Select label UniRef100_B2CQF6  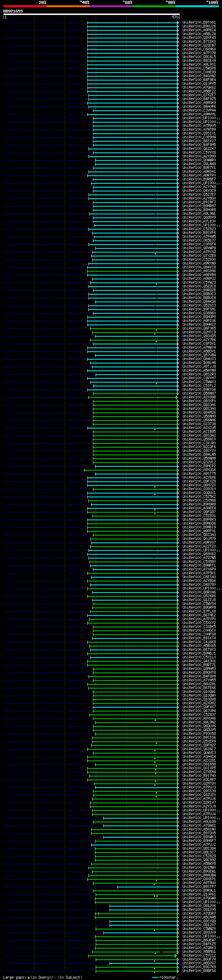pos(199,447)
